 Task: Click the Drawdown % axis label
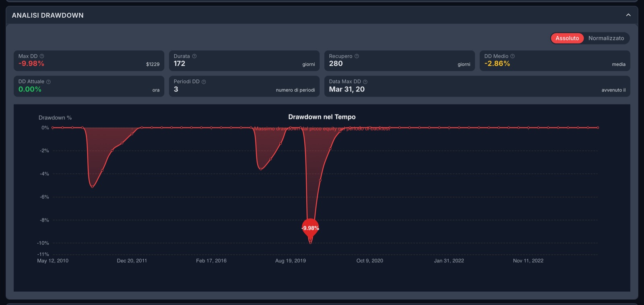click(x=55, y=118)
